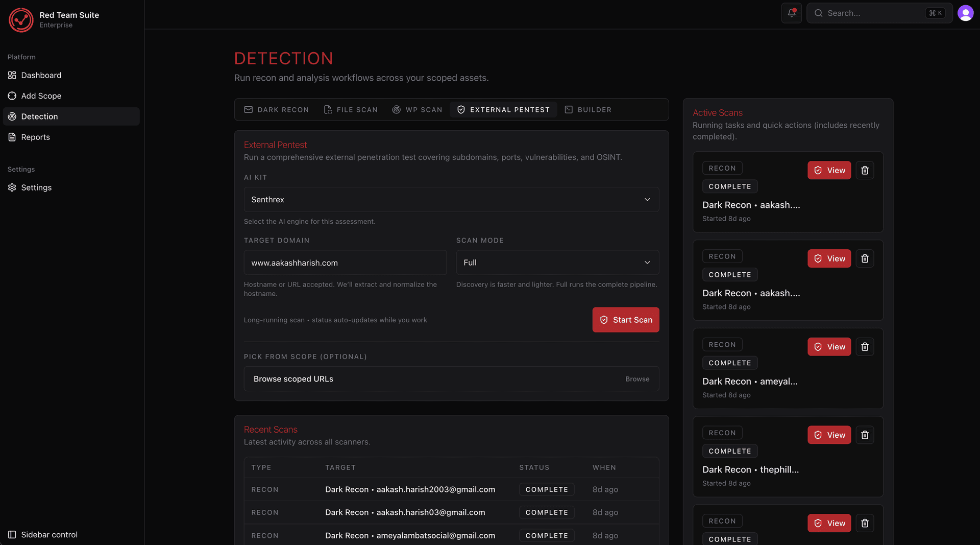Click the trash icon on thephill scan
The image size is (980, 545).
865,435
